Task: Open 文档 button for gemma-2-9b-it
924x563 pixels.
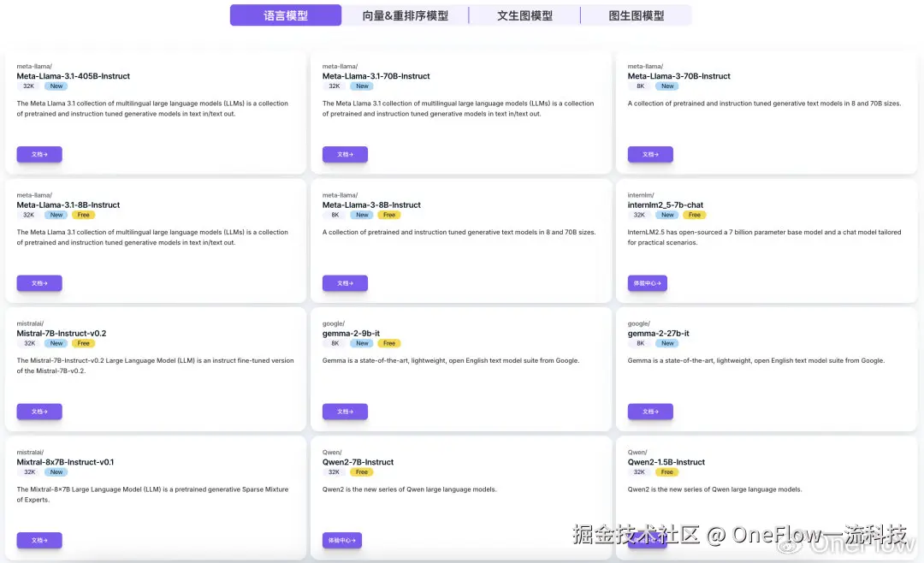Action: (345, 412)
